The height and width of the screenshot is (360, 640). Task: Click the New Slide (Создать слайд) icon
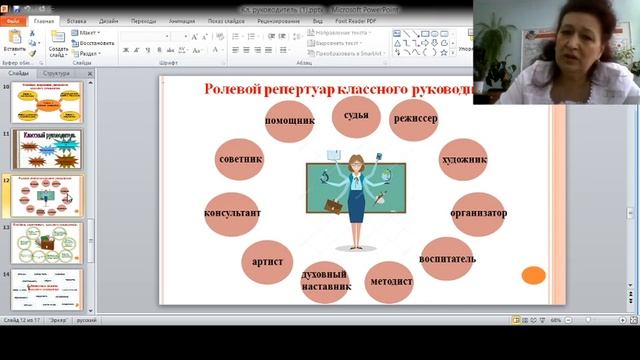58,37
